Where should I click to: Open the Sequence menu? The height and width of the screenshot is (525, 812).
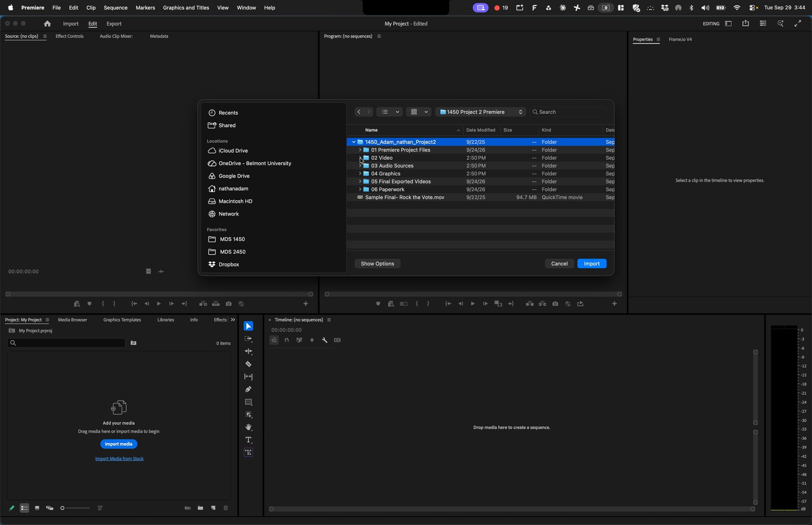(x=115, y=8)
